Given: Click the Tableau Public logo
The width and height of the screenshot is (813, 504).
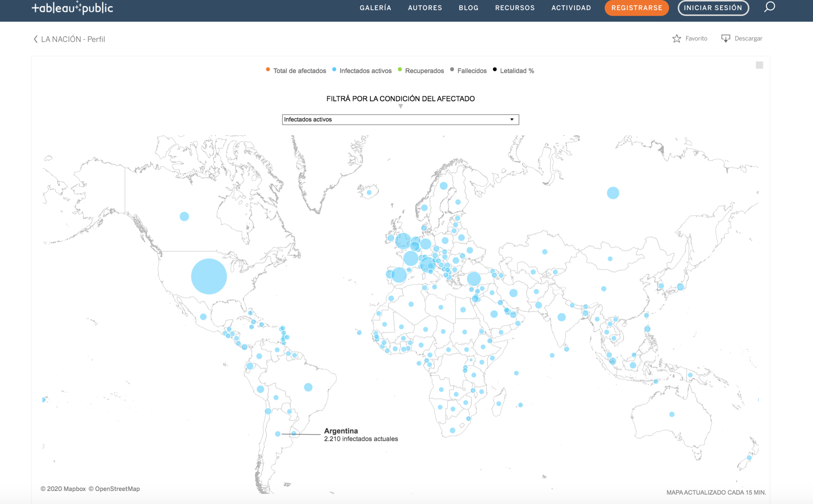Looking at the screenshot, I should click(72, 8).
